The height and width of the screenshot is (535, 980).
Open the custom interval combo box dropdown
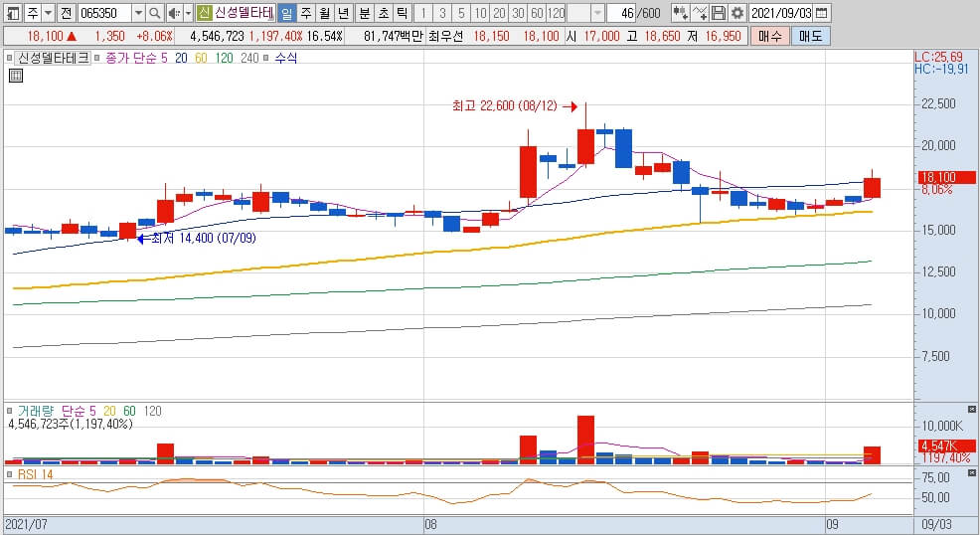pos(597,13)
